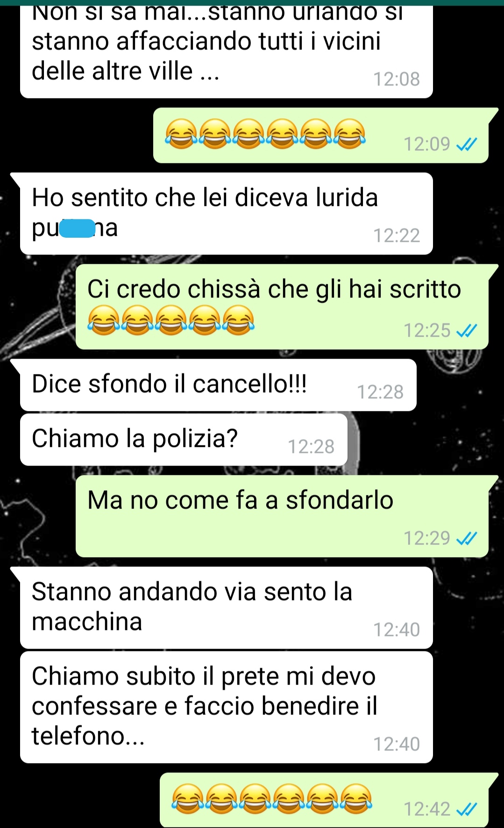The image size is (504, 828).
Task: Tap the blue ticks beside 12:42
Action: coord(467,809)
